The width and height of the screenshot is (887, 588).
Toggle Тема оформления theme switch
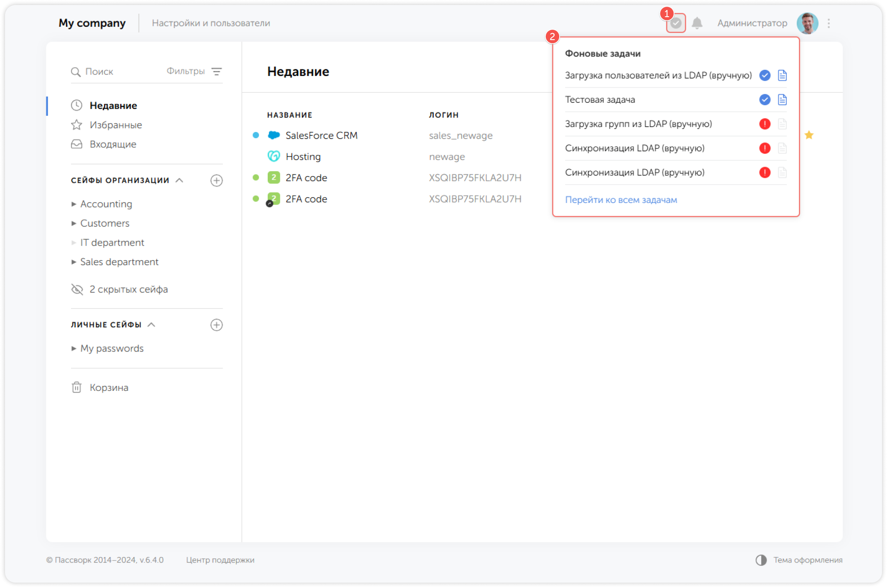click(x=761, y=560)
